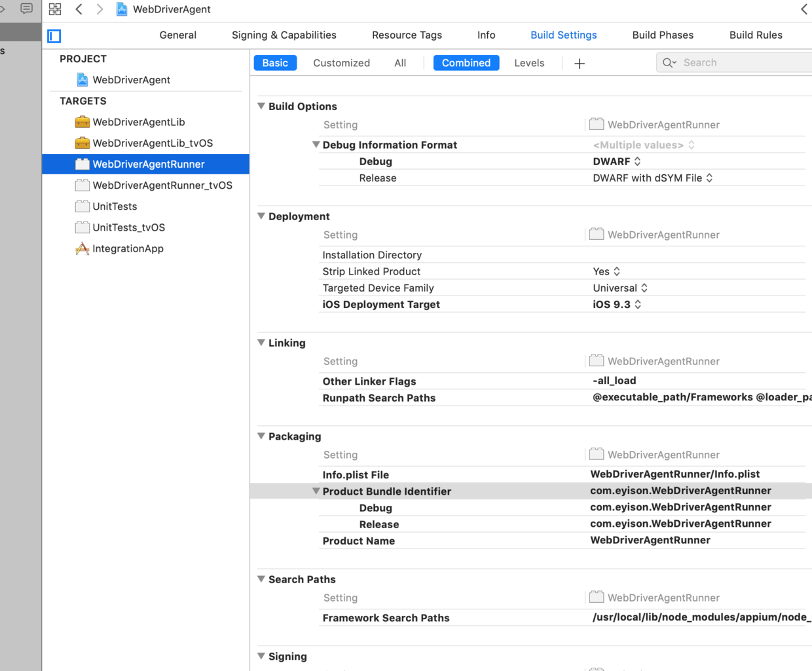Enable the Levels view filter
This screenshot has height=671, width=812.
click(x=529, y=63)
